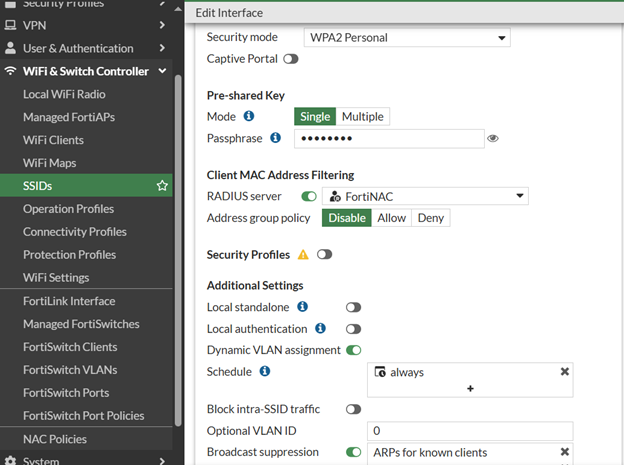Click info icon next to Passphrase label
Image resolution: width=624 pixels, height=465 pixels.
[276, 138]
